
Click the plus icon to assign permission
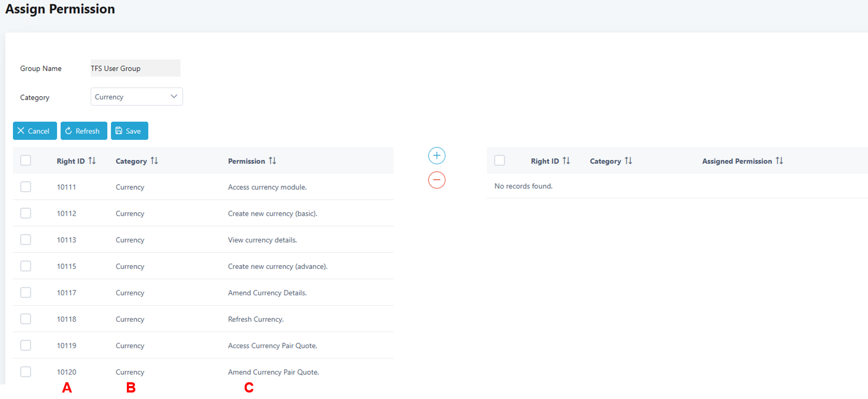436,155
